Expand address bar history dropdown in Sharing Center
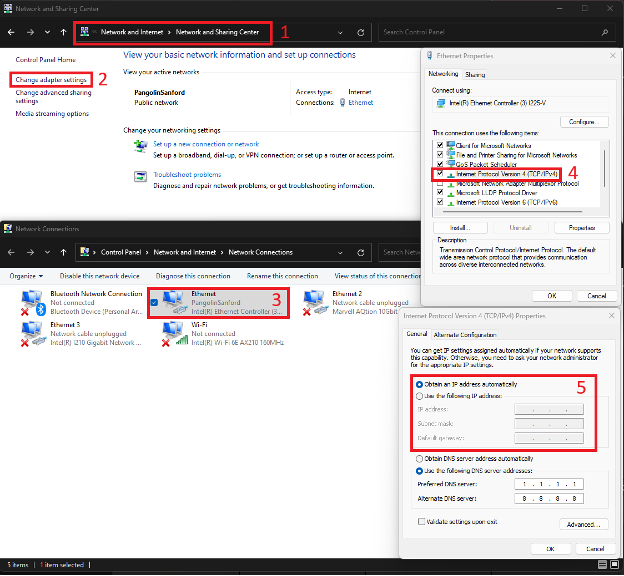624x576 pixels. (x=339, y=32)
